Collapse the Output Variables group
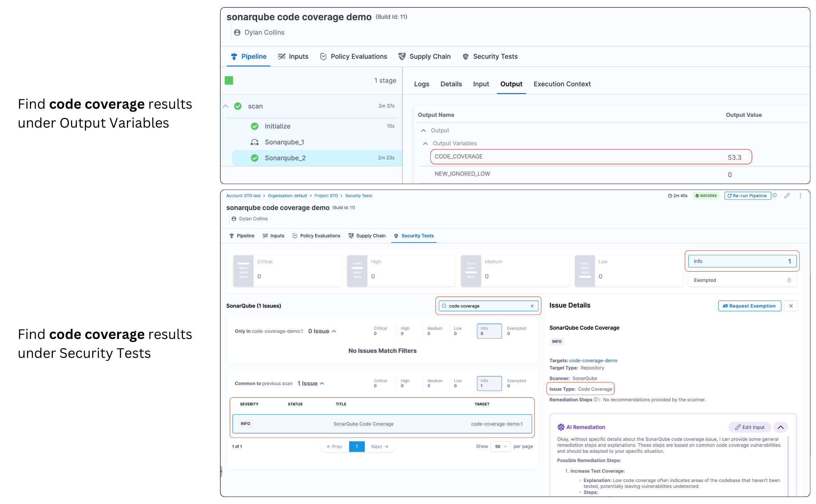This screenshot has height=504, width=816. point(425,143)
